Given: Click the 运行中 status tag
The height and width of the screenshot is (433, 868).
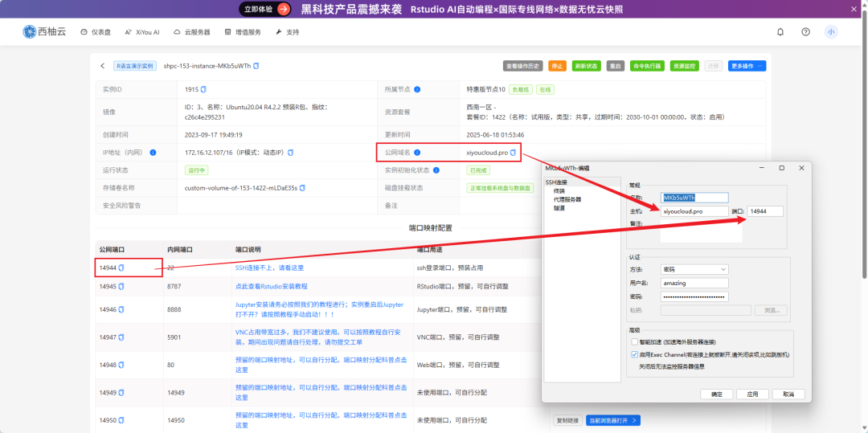Looking at the screenshot, I should [196, 170].
